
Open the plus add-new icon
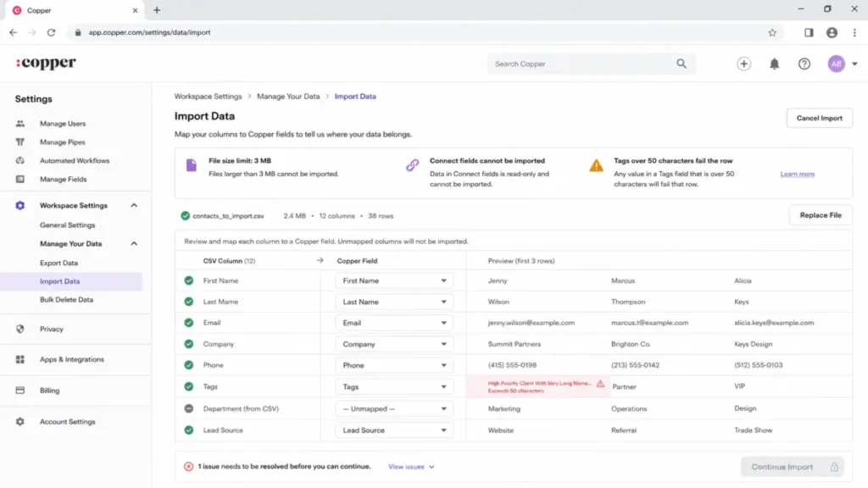[x=743, y=64]
